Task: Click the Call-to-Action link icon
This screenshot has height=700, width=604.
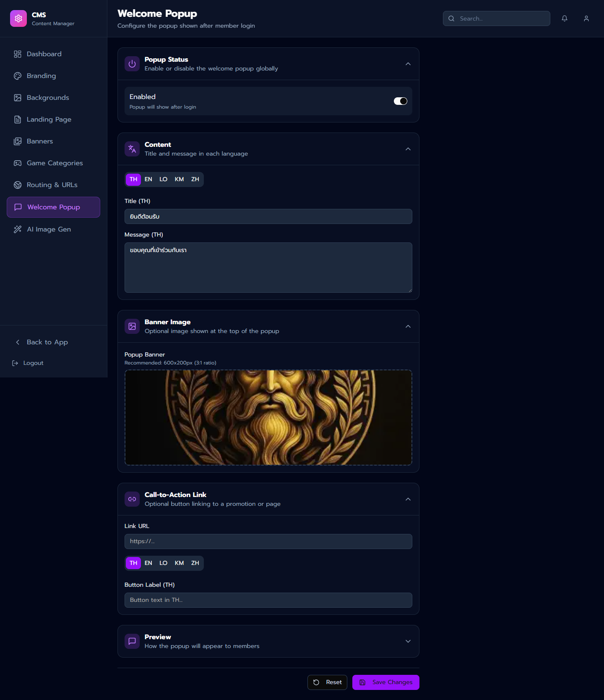Action: click(x=132, y=499)
